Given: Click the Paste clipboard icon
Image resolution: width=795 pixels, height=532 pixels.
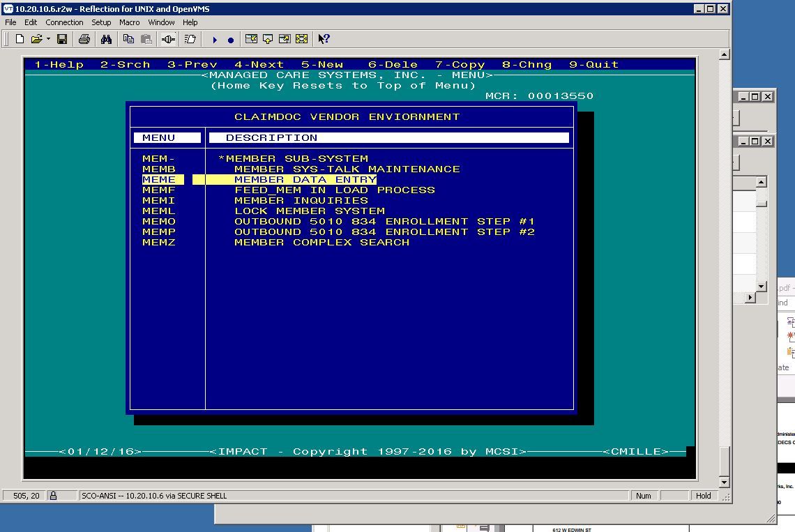Looking at the screenshot, I should pyautogui.click(x=146, y=39).
